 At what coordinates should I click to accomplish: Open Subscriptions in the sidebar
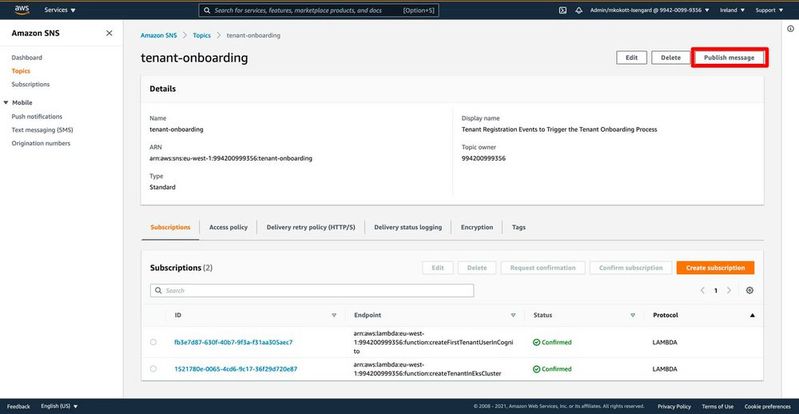click(x=31, y=84)
